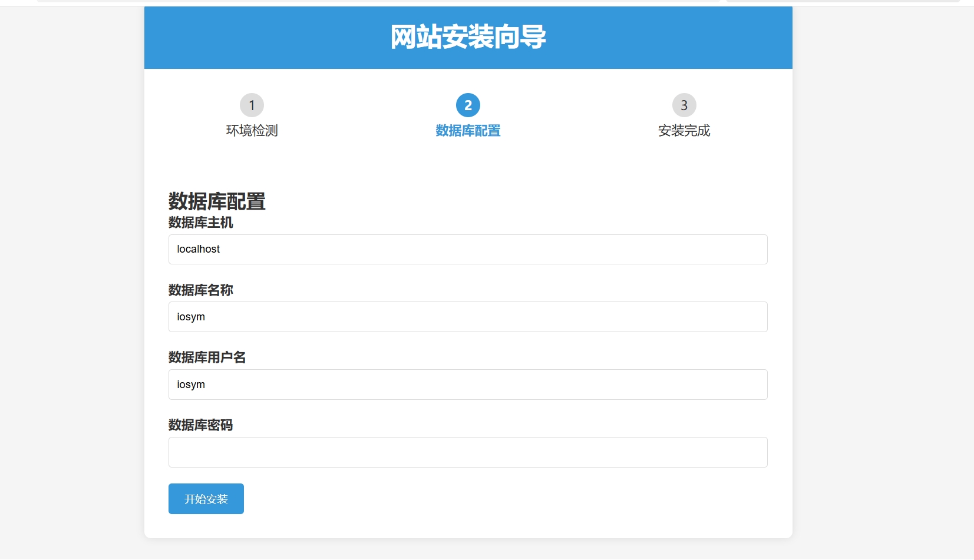Click step 2 circle for 数据库配置
The width and height of the screenshot is (974, 560).
coord(467,105)
